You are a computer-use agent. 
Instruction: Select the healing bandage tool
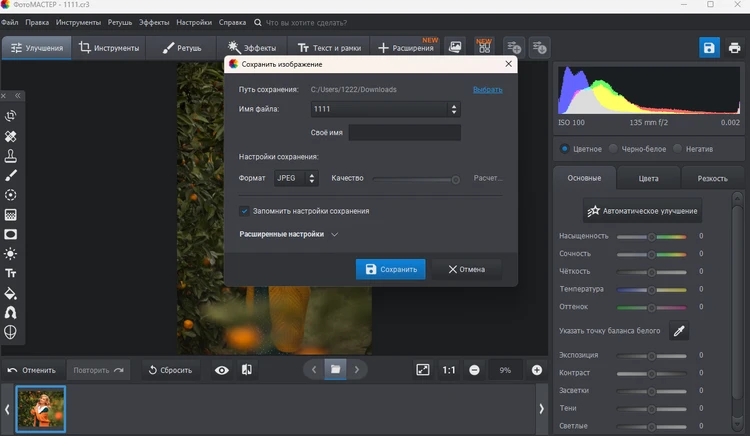pyautogui.click(x=11, y=136)
